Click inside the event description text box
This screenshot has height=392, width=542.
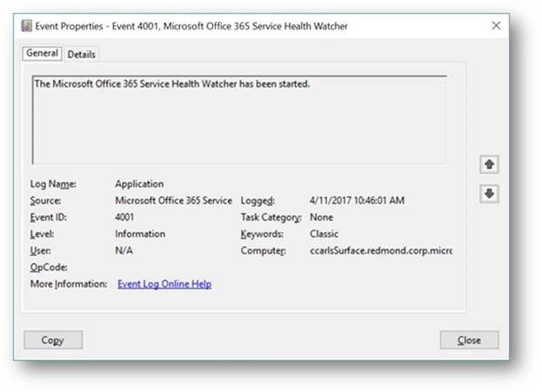[x=239, y=119]
